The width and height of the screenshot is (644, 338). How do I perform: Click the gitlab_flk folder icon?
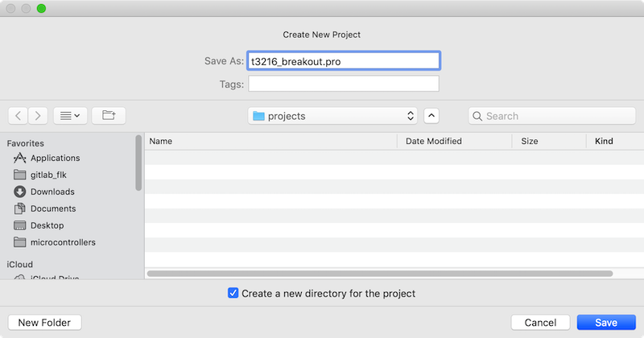point(19,175)
